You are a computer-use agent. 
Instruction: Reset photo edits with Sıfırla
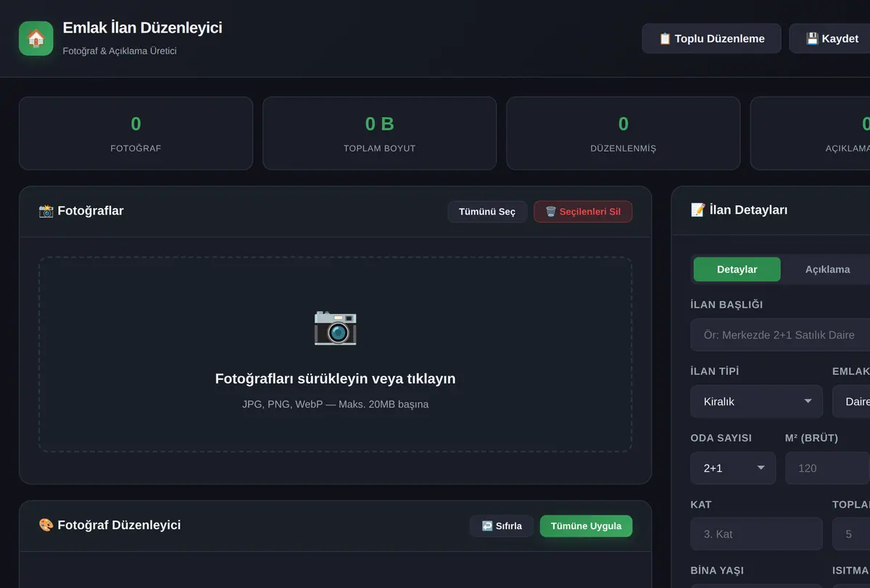click(x=502, y=526)
